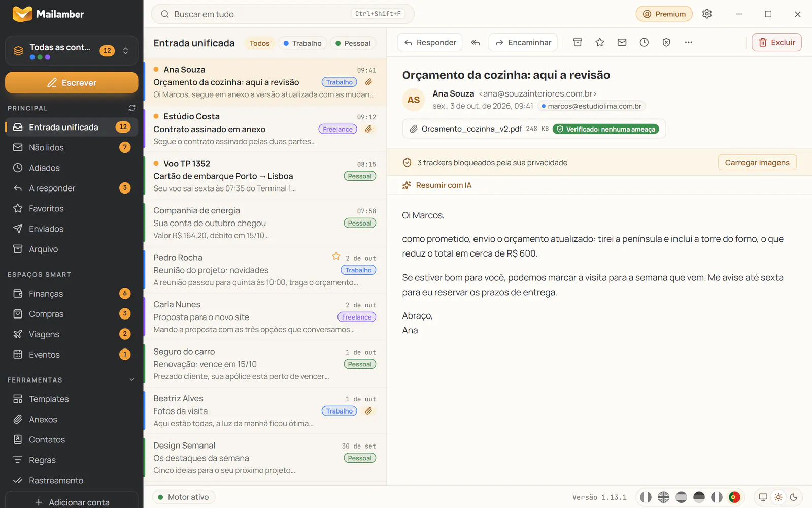Click the Escrever compose button

click(72, 83)
